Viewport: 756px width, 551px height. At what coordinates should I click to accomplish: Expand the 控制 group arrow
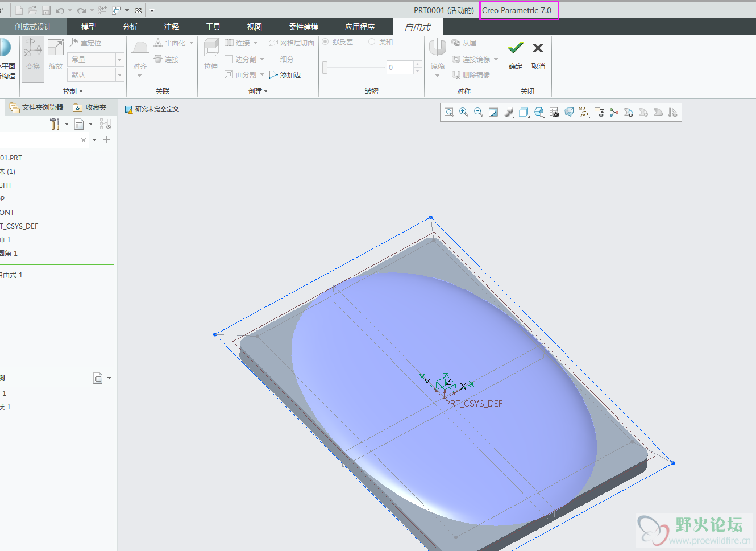81,91
